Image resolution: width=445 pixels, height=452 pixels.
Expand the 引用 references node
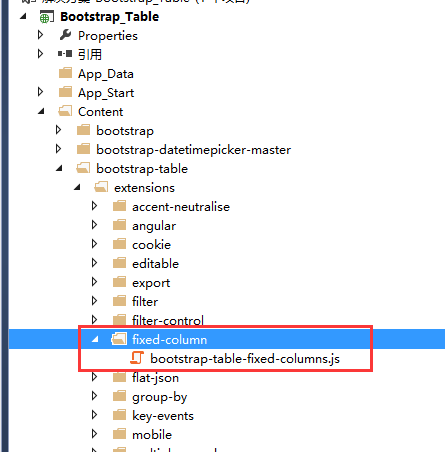40,54
